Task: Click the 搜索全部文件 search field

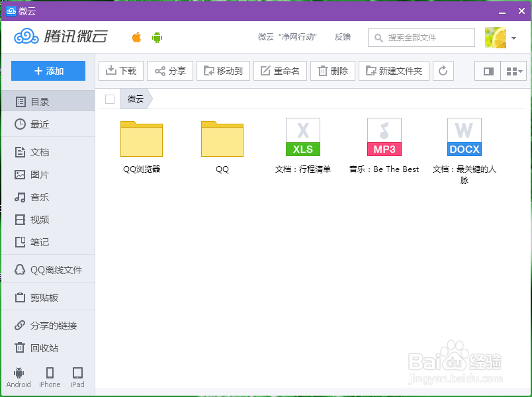Action: click(421, 38)
